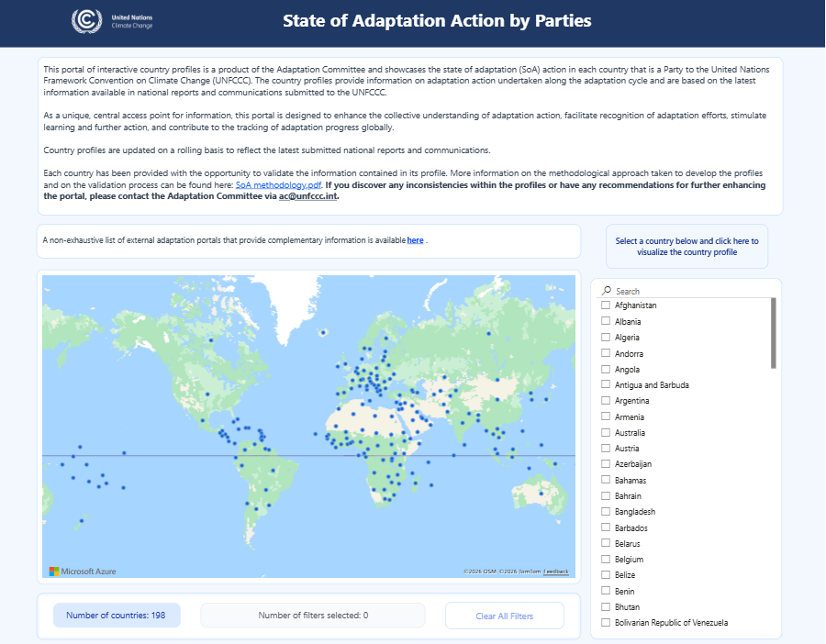The image size is (826, 644).
Task: Click the page title State of Adaptation Action
Action: click(437, 20)
